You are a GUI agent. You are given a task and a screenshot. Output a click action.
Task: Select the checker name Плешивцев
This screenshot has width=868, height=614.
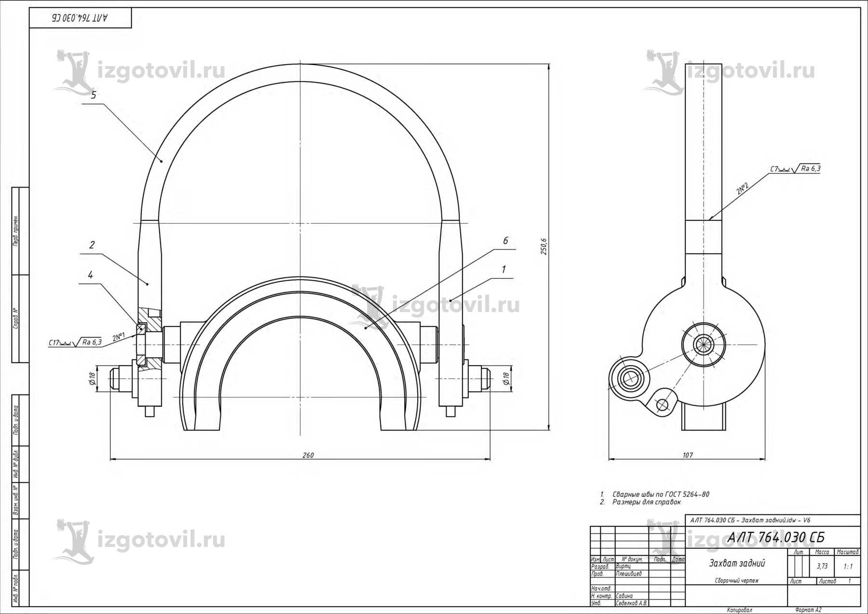(629, 574)
